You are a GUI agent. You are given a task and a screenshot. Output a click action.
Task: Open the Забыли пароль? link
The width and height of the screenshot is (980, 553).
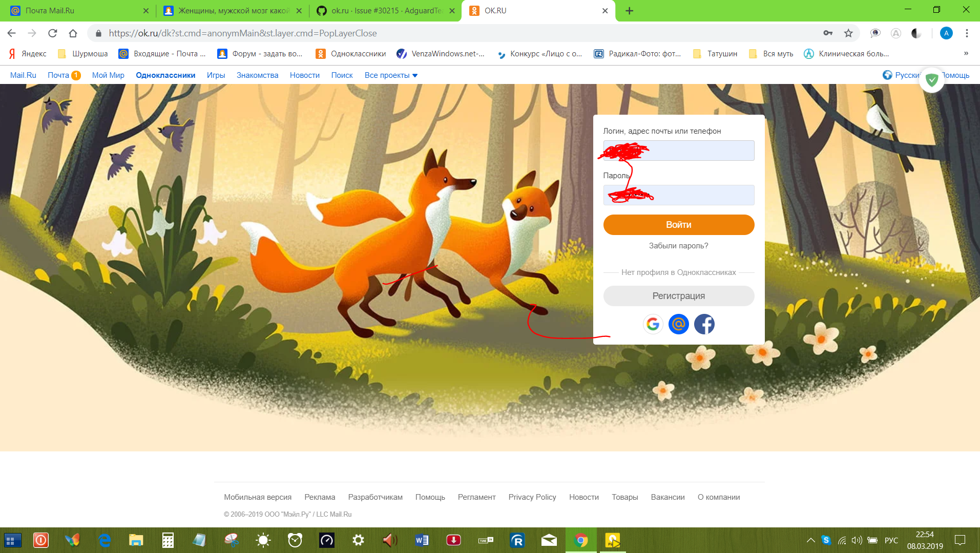coord(678,246)
